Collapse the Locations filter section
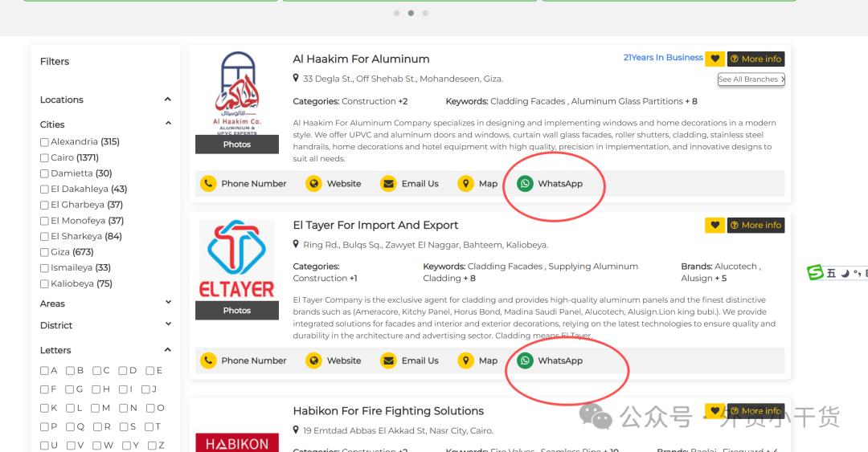This screenshot has height=452, width=868. [168, 100]
